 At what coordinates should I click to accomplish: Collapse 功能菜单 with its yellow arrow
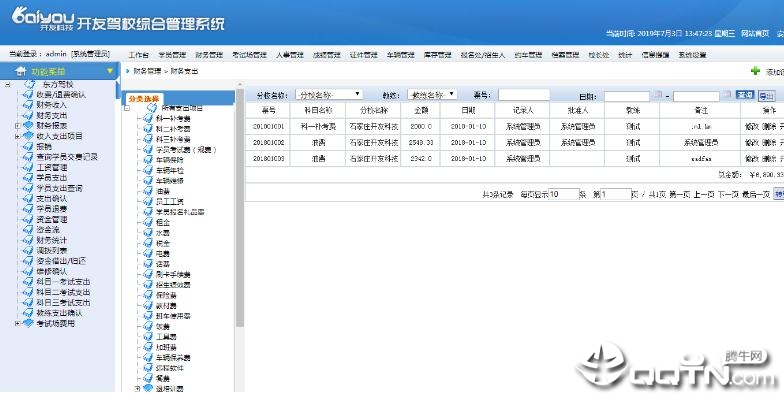point(110,72)
